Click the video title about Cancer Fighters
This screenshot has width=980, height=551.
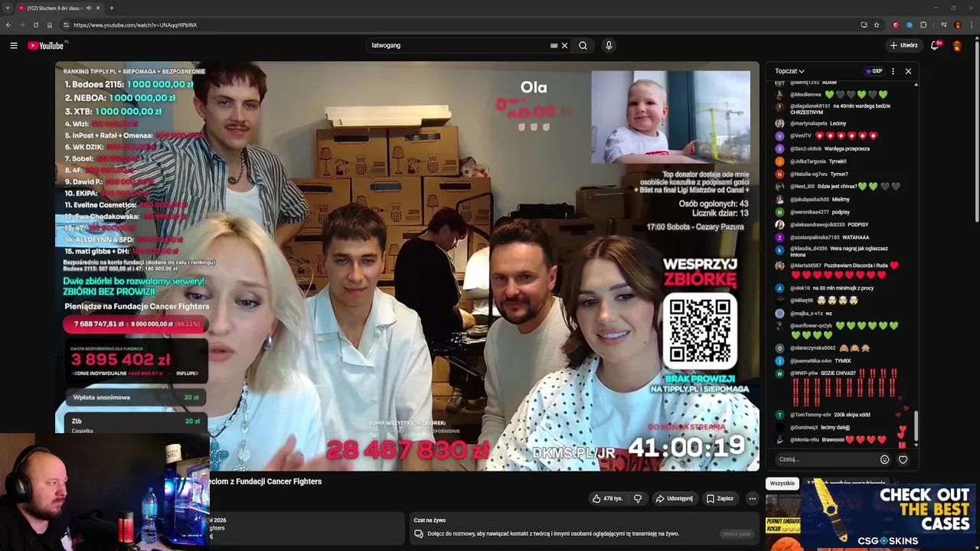[265, 481]
